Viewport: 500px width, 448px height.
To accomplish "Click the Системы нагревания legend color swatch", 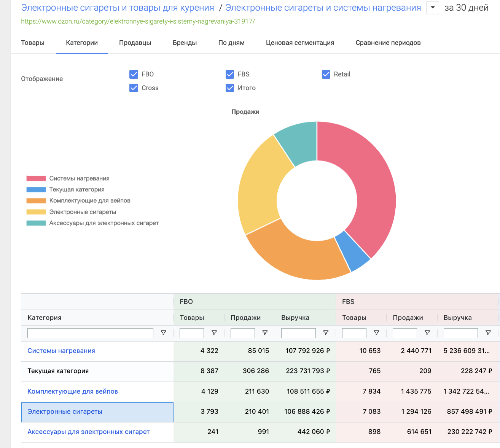I will coord(36,178).
